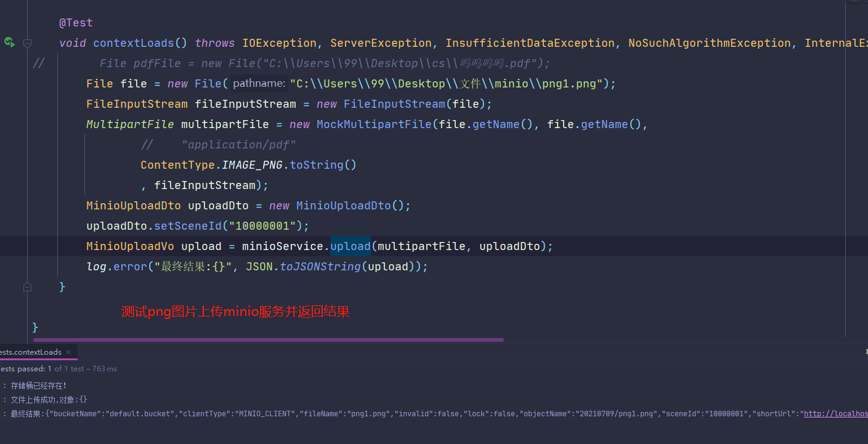Collapse the contextLoads method fold marker
Viewport: 868px width, 444px height.
(27, 43)
